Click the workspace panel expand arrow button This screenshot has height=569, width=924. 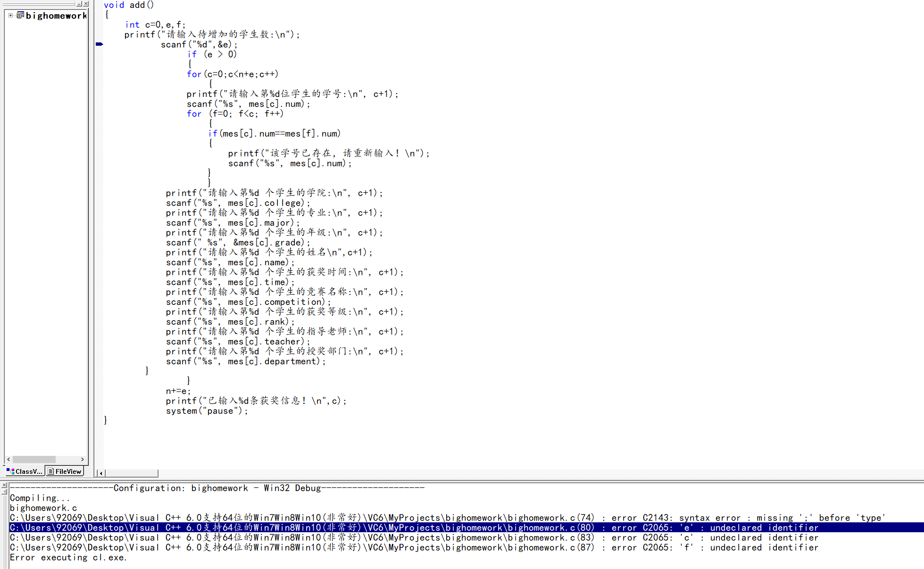[x=79, y=4]
